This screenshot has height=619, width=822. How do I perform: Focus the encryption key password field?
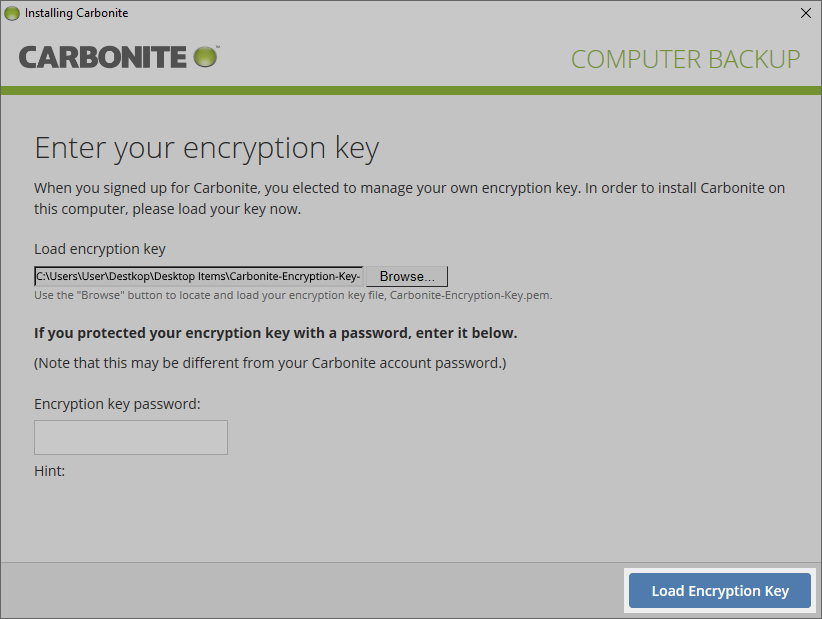pyautogui.click(x=131, y=438)
